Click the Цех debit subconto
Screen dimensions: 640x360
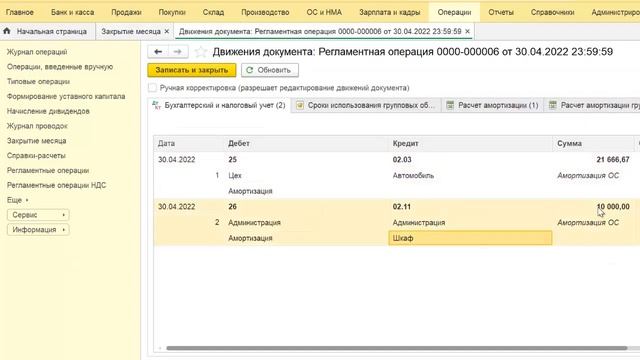[x=235, y=176]
